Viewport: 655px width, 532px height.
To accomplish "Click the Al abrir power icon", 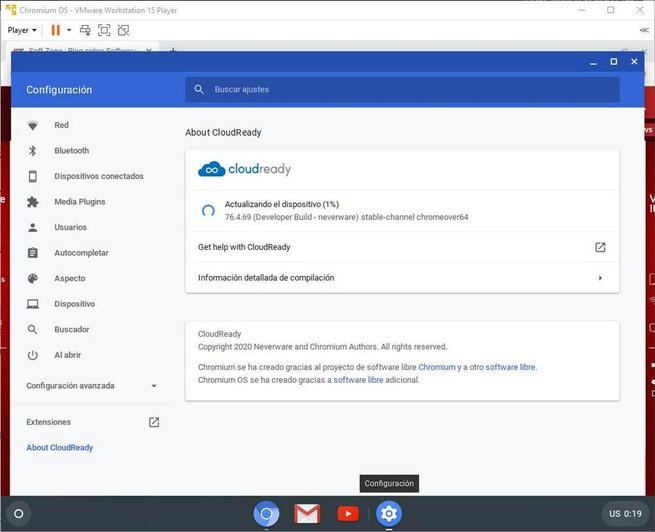I will pyautogui.click(x=33, y=355).
